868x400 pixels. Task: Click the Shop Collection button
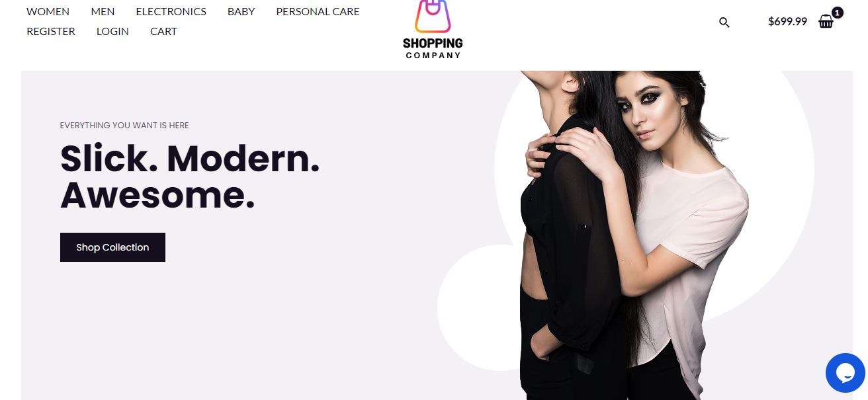coord(112,247)
